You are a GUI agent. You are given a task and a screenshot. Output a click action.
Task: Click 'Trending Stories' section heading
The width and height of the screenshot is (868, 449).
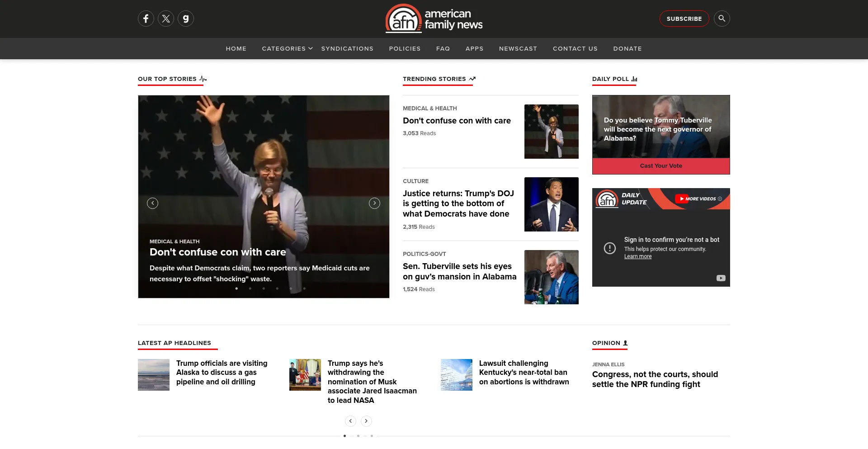(x=434, y=79)
